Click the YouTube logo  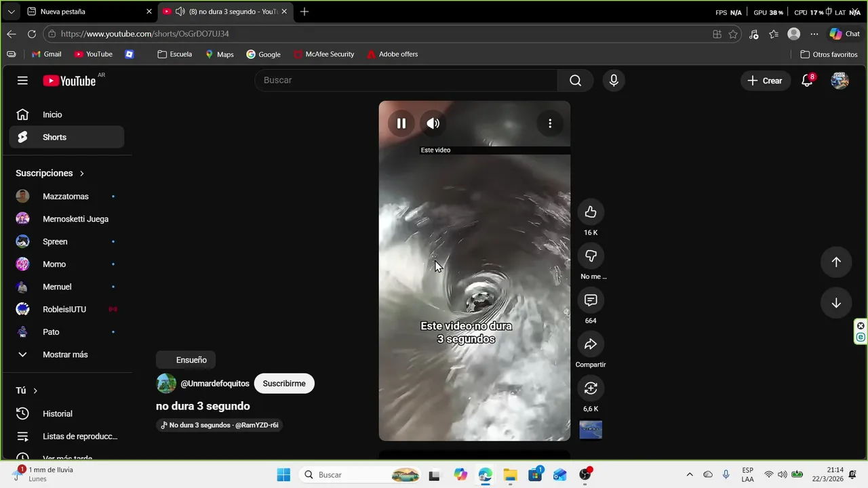click(x=69, y=81)
